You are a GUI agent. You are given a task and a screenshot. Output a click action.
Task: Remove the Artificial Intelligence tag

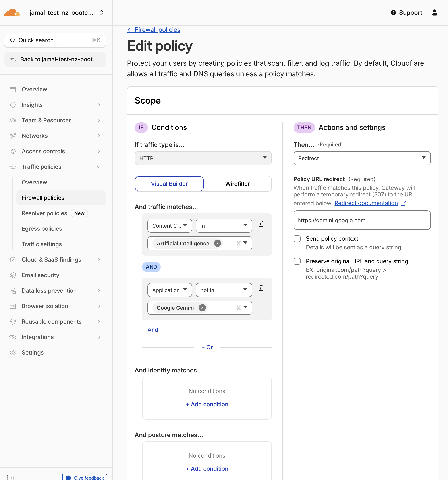click(218, 243)
